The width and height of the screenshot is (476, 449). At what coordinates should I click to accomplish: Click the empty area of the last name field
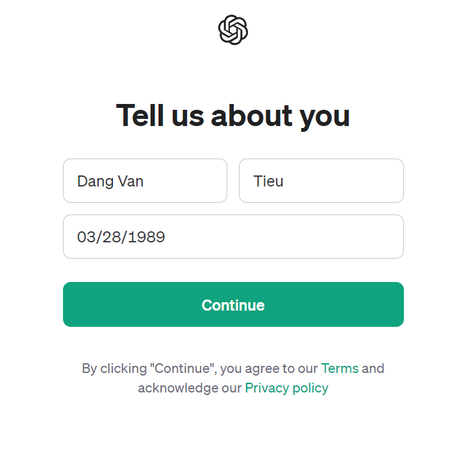(346, 181)
